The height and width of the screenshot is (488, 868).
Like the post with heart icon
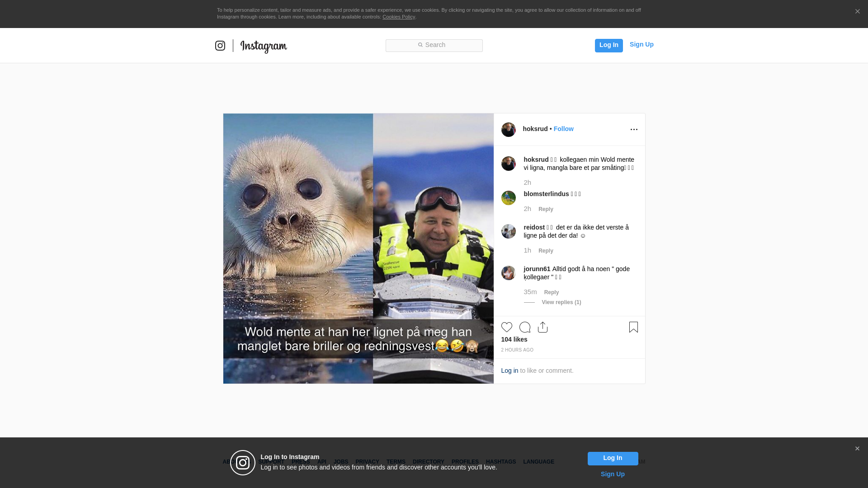(x=507, y=327)
